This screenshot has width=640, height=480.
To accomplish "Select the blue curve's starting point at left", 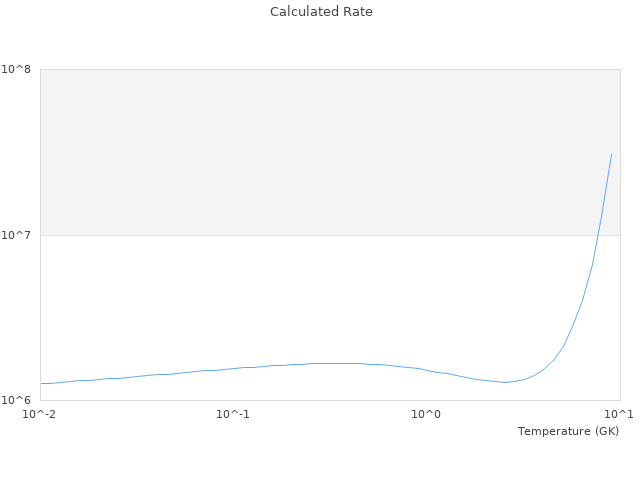I will [x=41, y=383].
